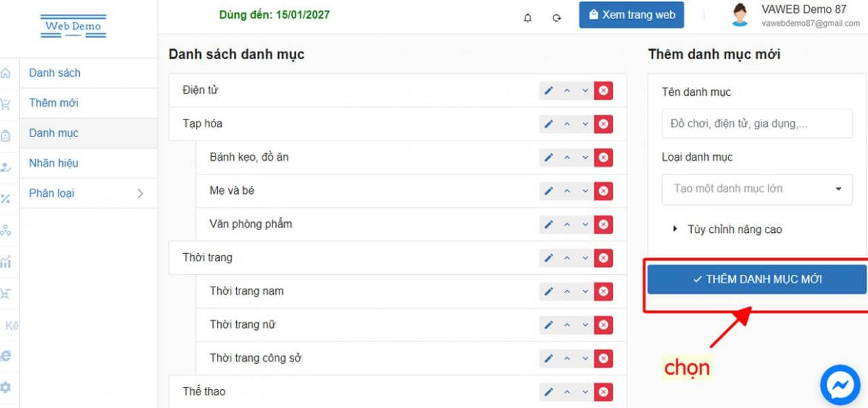This screenshot has height=408, width=868.
Task: Delete the Thời trang nữ category
Action: pyautogui.click(x=603, y=325)
